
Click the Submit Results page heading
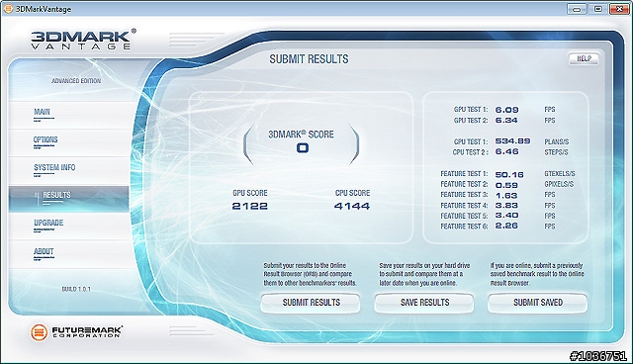pos(309,59)
